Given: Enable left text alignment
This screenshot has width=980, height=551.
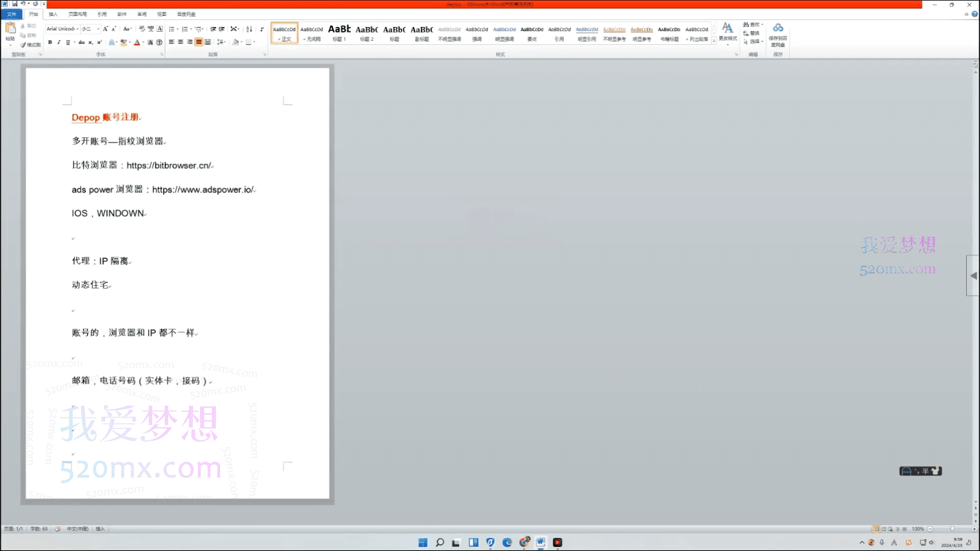Looking at the screenshot, I should (172, 42).
